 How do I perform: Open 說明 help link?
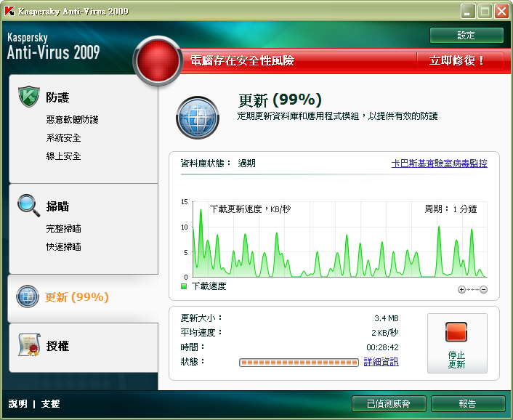(17, 403)
